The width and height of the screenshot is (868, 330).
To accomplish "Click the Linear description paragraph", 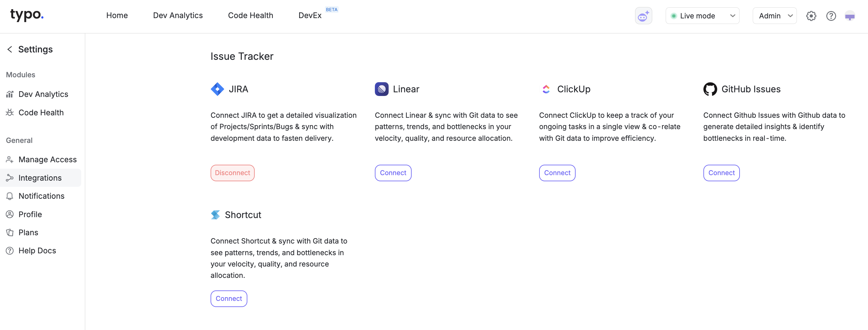I will [x=446, y=127].
